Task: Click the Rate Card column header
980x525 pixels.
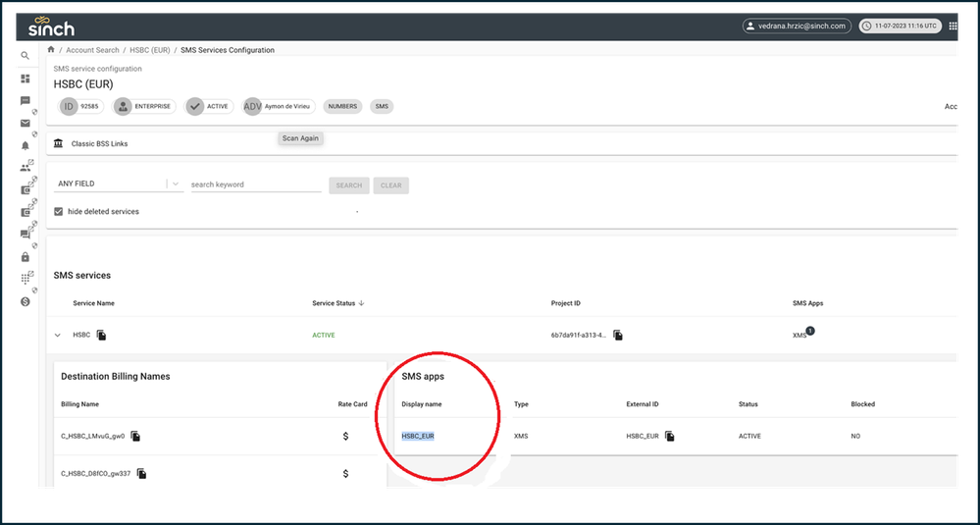Action: pos(352,404)
